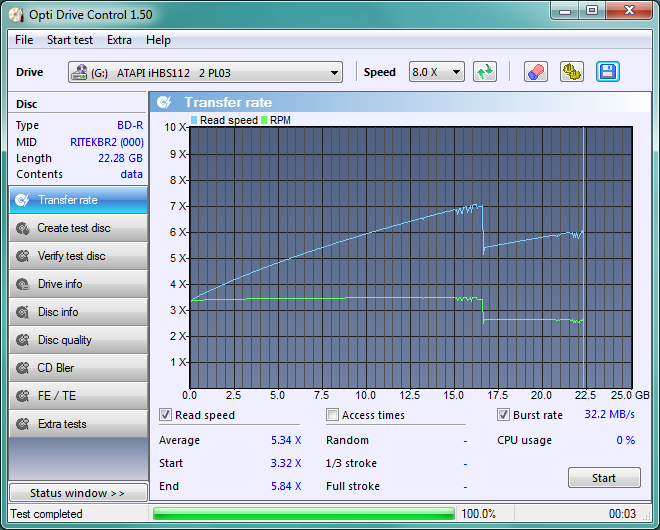Click the Opti Drive Control title bar icon
Viewport: 660px width, 530px height.
tap(16, 15)
